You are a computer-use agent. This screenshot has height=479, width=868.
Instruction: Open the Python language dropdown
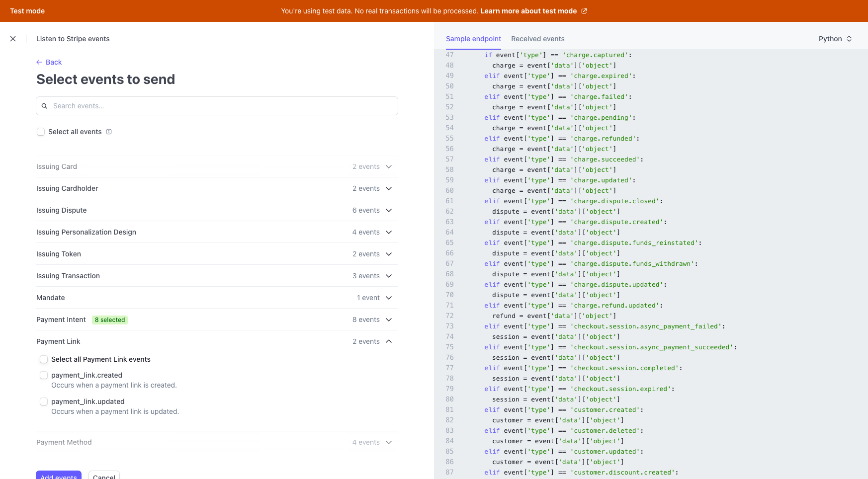click(x=835, y=39)
